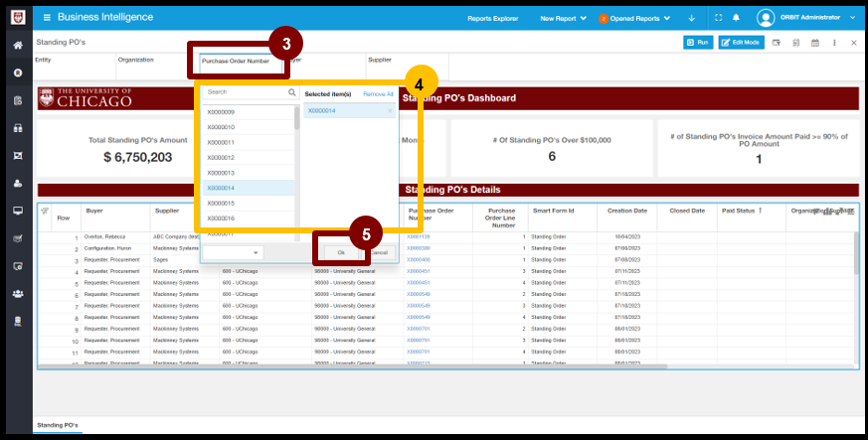
Task: Remove X0000014 from selected items
Action: click(390, 111)
